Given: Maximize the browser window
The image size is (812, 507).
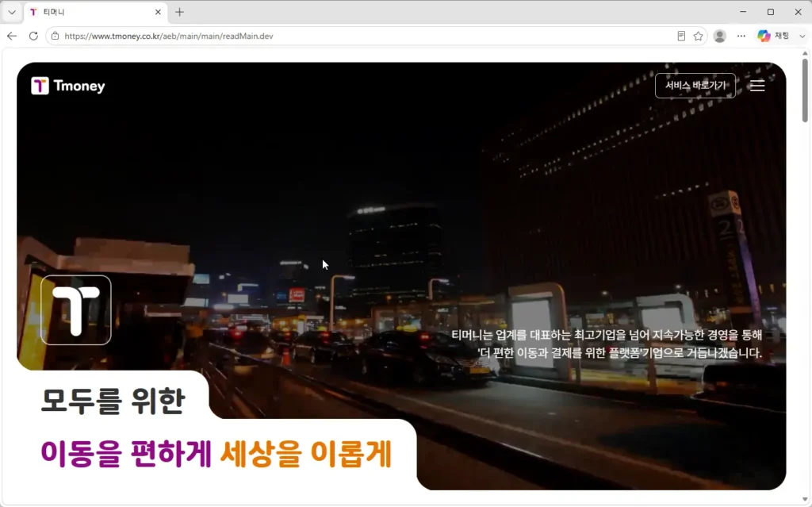Looking at the screenshot, I should 771,11.
